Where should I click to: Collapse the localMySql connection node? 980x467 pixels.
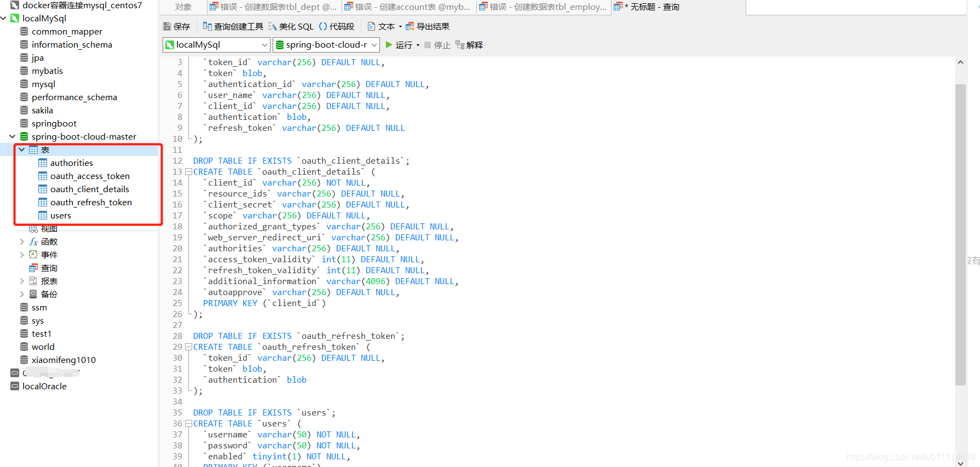click(x=4, y=19)
